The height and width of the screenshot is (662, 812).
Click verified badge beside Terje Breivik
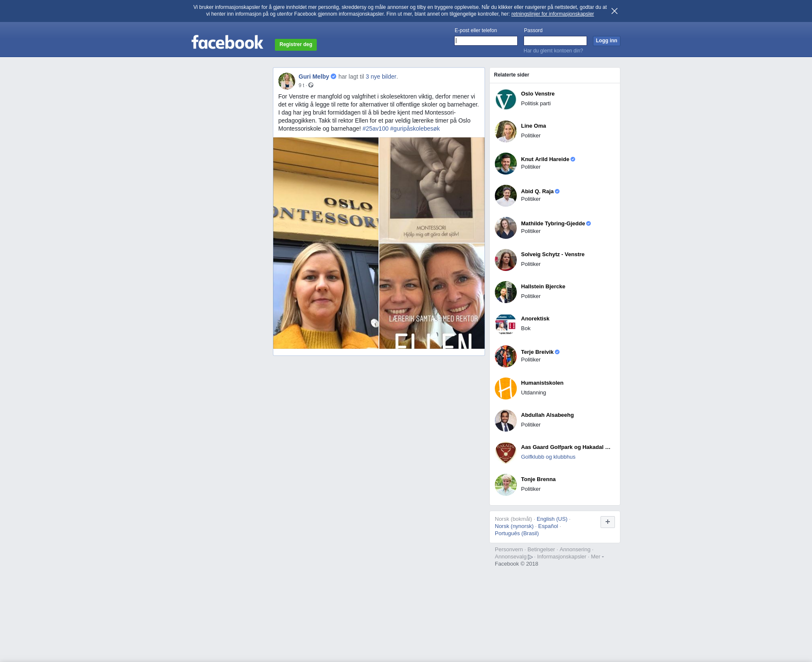(557, 352)
